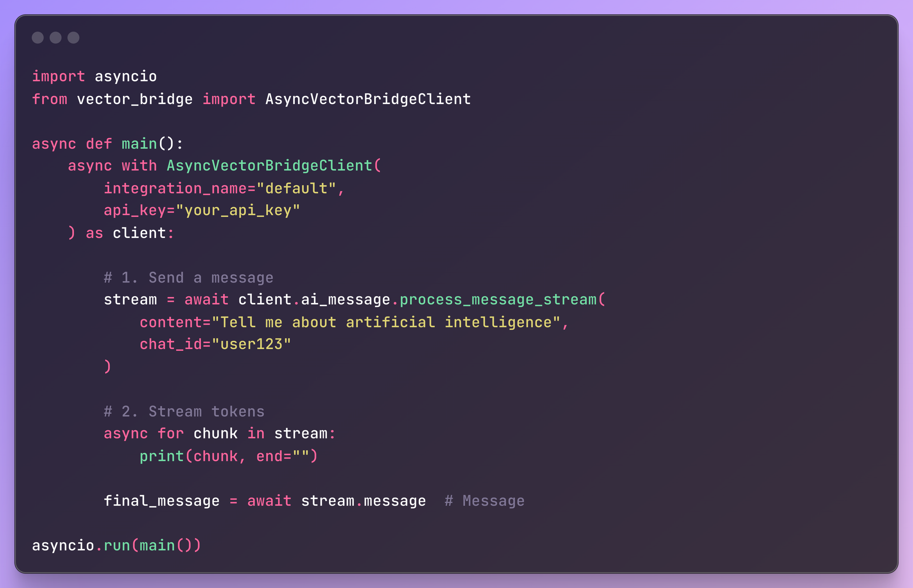Click the first gray window dot
Screen dimensions: 913x588
(38, 38)
